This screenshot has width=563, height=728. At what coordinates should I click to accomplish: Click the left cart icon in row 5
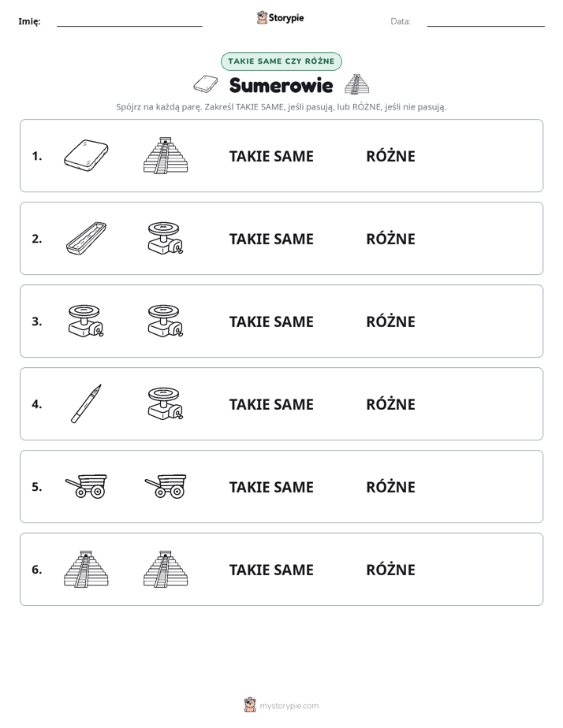pos(86,486)
